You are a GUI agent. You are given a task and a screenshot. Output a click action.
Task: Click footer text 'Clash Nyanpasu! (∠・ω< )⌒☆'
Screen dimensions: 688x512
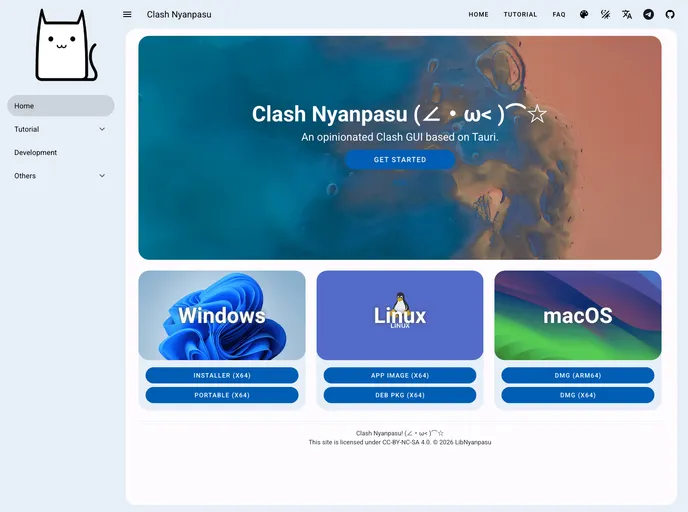click(400, 433)
